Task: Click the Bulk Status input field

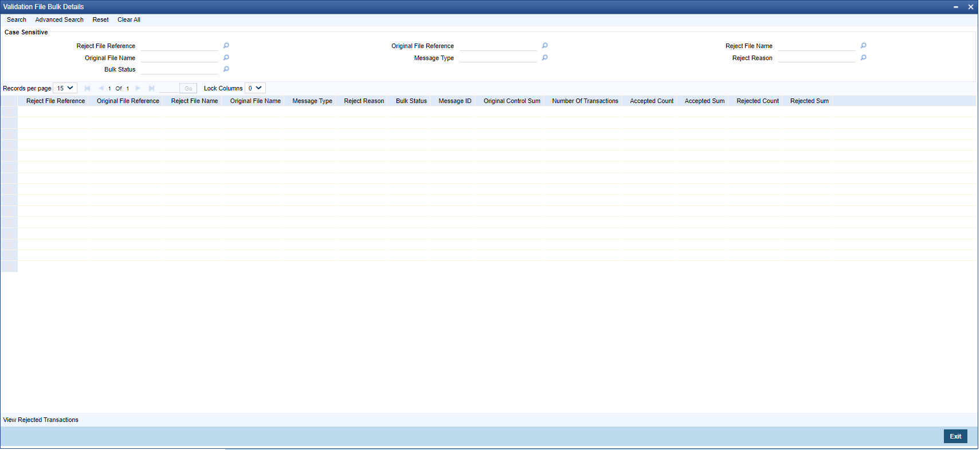Action: coord(179,69)
